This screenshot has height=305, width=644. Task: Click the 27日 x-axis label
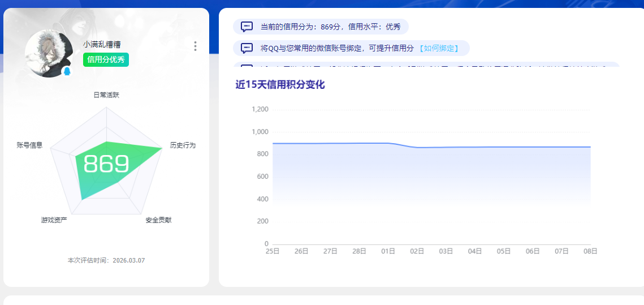pos(331,251)
